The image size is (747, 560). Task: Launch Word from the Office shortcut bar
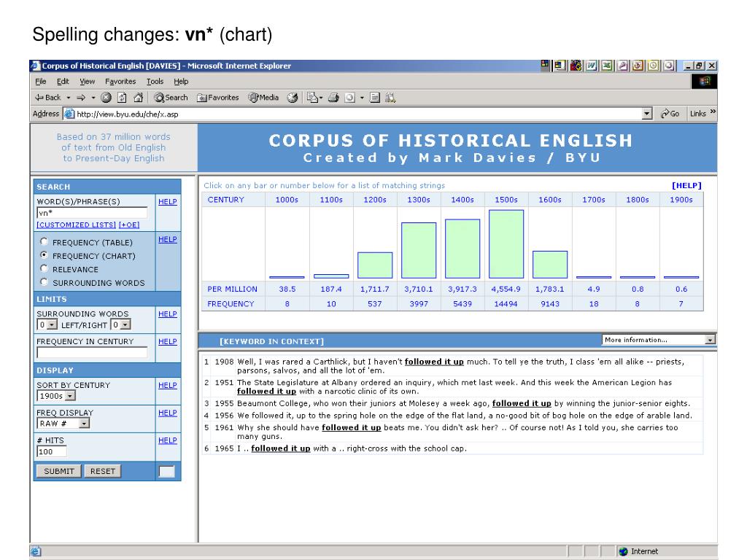(x=591, y=66)
